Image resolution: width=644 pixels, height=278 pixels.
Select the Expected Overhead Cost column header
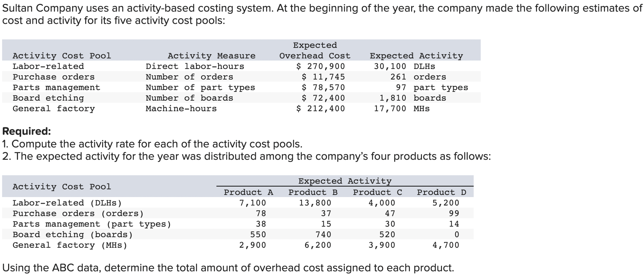(315, 50)
